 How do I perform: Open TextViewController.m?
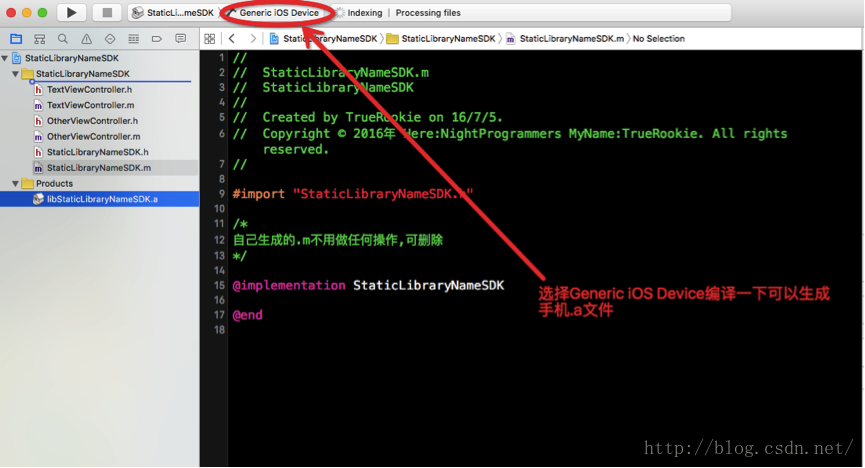click(x=90, y=105)
